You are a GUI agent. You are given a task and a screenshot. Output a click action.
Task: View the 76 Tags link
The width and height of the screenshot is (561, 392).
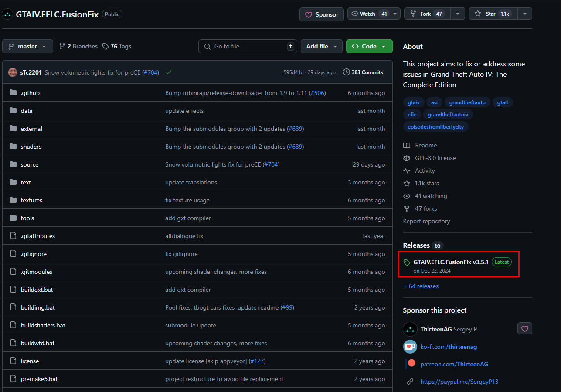pos(117,46)
